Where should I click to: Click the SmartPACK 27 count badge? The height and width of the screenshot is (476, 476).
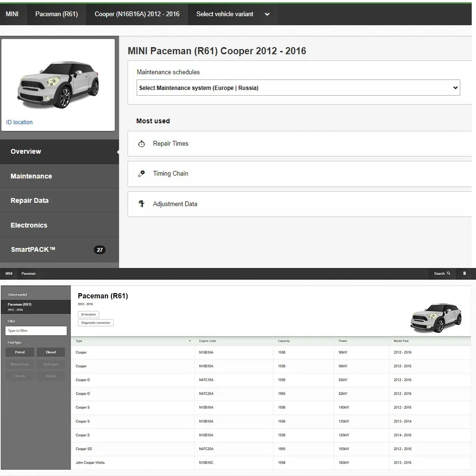click(x=99, y=250)
